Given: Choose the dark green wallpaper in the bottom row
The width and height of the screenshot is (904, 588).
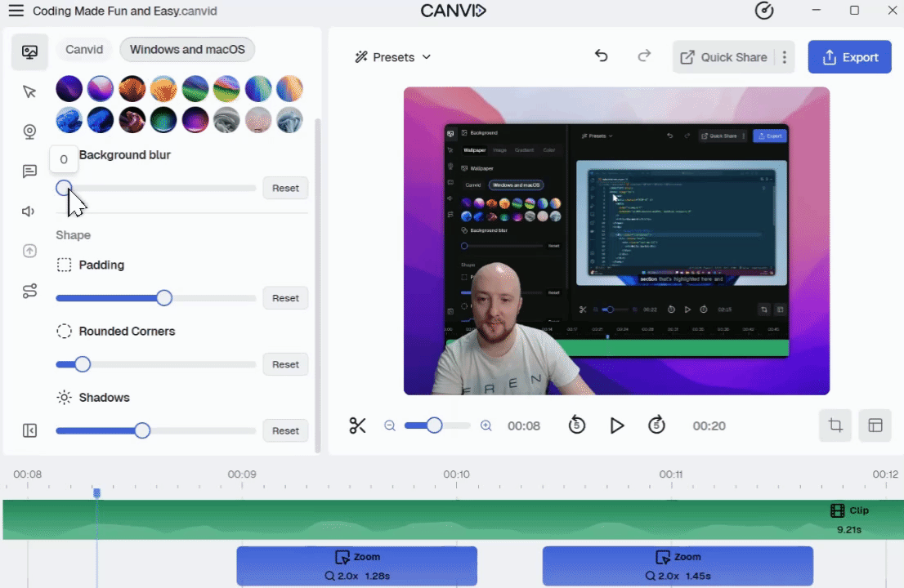Looking at the screenshot, I should point(163,120).
